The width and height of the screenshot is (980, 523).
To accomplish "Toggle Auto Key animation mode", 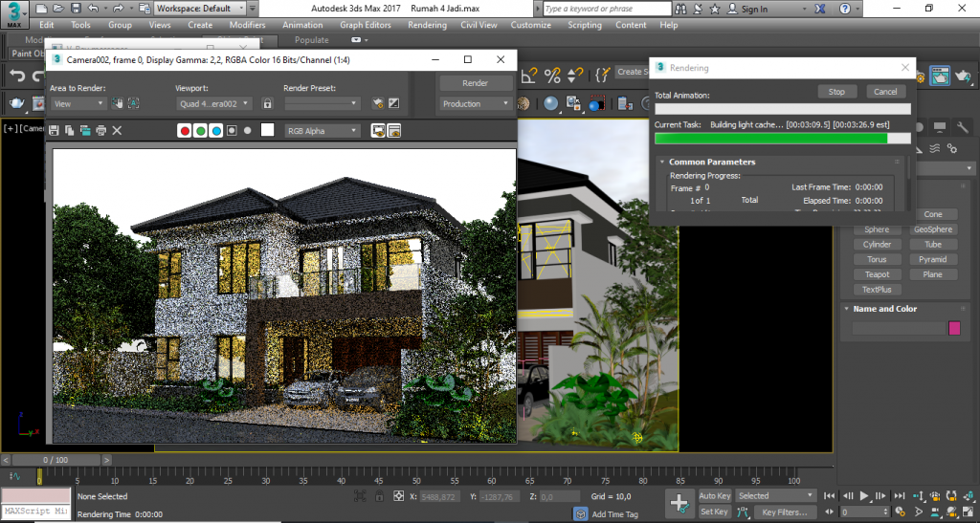I will (715, 495).
